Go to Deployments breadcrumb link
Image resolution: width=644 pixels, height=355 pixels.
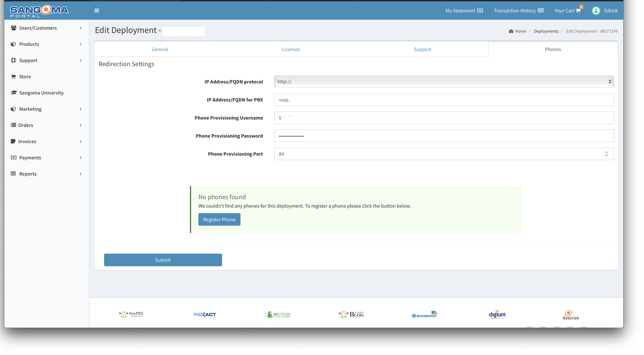point(546,31)
